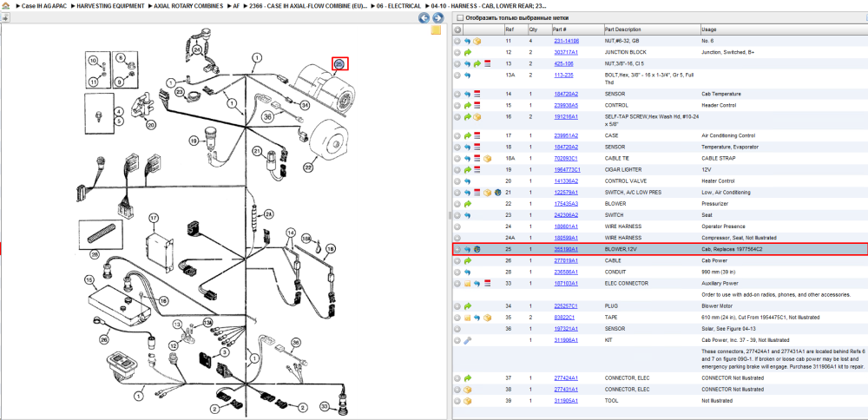The width and height of the screenshot is (868, 420).
Task: Click red list icon on ref 14 SENSOR row
Action: 477,94
